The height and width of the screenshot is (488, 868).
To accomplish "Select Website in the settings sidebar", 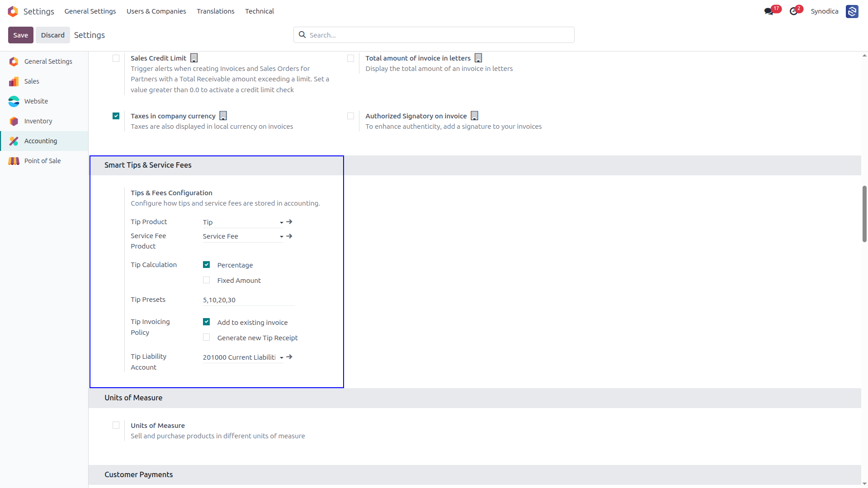I will pos(44,101).
